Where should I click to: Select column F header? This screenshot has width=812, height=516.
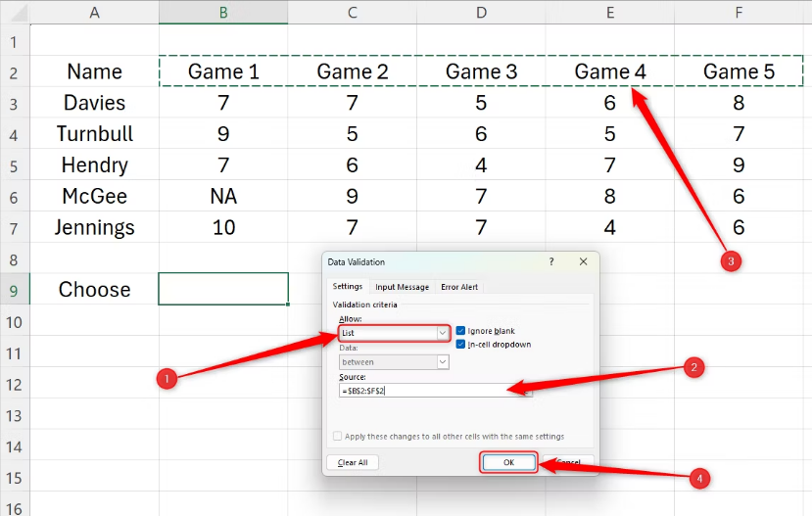[x=739, y=13]
